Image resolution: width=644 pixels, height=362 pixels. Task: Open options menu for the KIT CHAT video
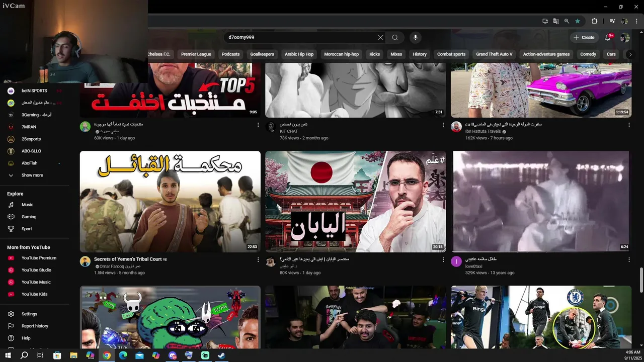tap(443, 125)
